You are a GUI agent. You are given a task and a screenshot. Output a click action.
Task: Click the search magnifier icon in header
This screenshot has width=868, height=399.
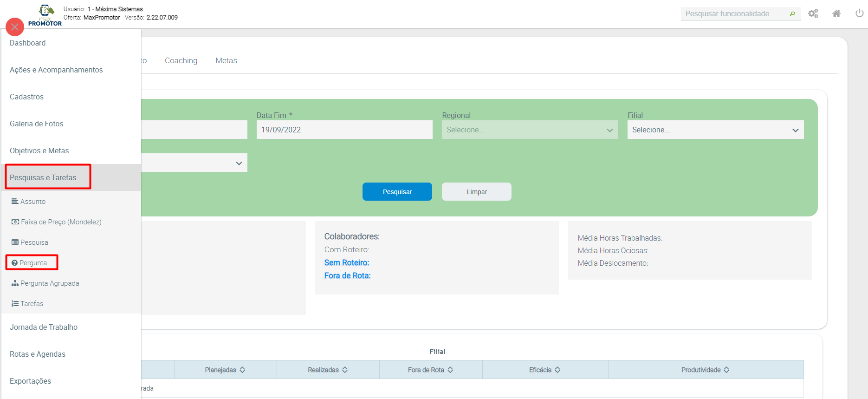coord(792,14)
